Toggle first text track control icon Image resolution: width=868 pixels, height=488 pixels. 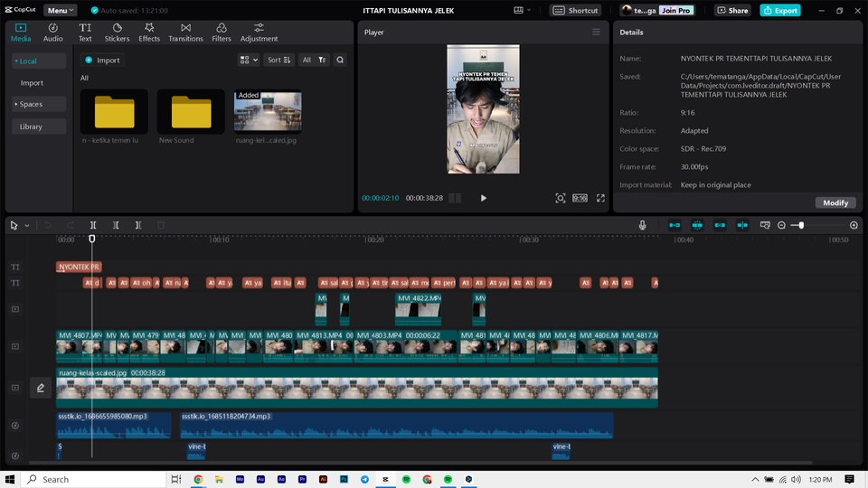15,267
